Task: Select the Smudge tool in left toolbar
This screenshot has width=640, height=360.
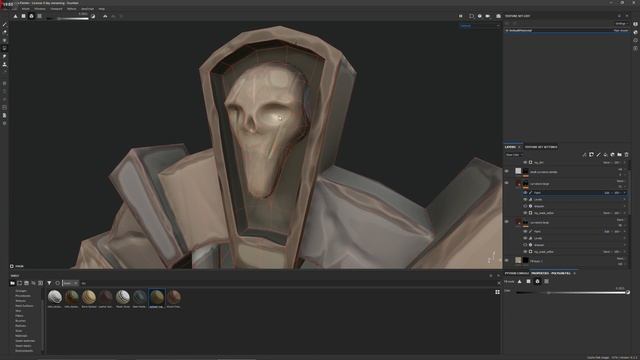Action: pyautogui.click(x=4, y=56)
